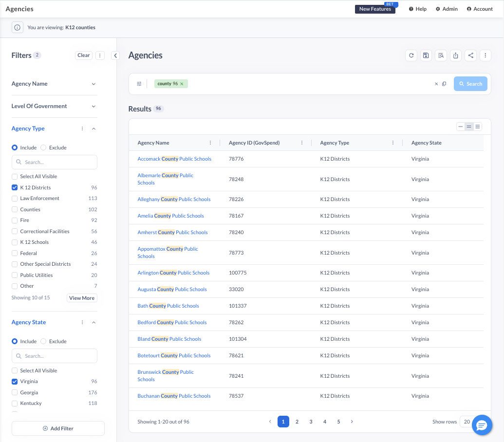Open Agency Name column options menu
Image resolution: width=504 pixels, height=442 pixels.
tap(210, 143)
